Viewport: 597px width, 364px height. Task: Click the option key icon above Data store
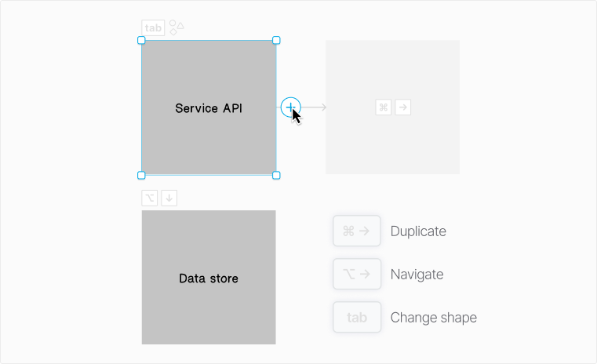pos(150,198)
